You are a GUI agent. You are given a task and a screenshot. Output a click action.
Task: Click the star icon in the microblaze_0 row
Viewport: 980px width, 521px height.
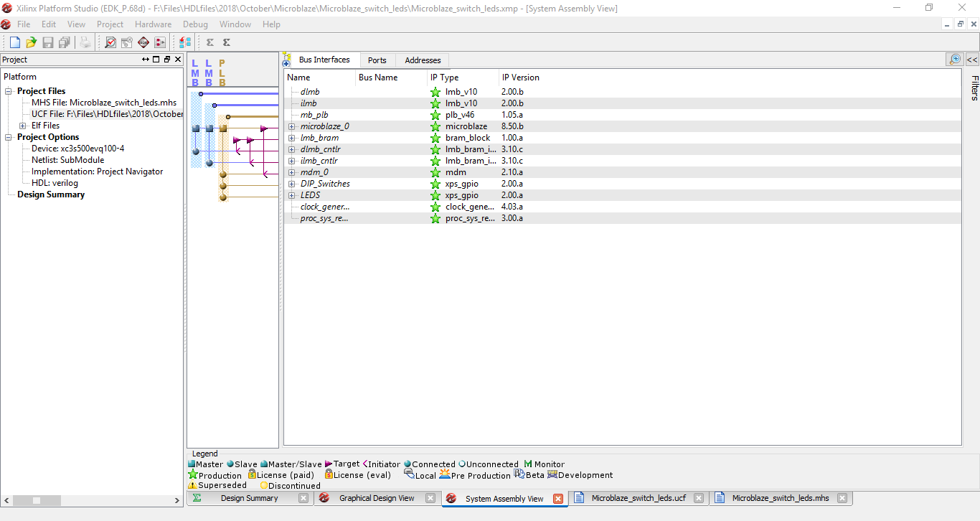tap(435, 126)
